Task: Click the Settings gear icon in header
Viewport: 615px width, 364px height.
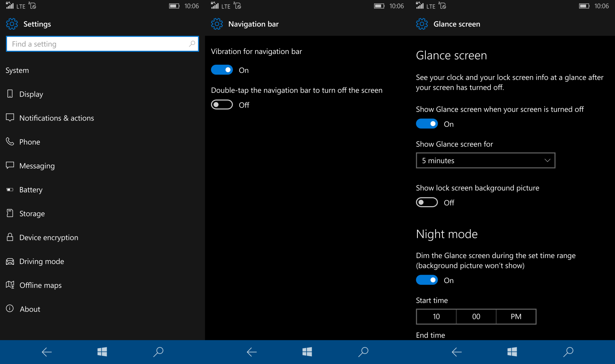Action: pyautogui.click(x=12, y=24)
